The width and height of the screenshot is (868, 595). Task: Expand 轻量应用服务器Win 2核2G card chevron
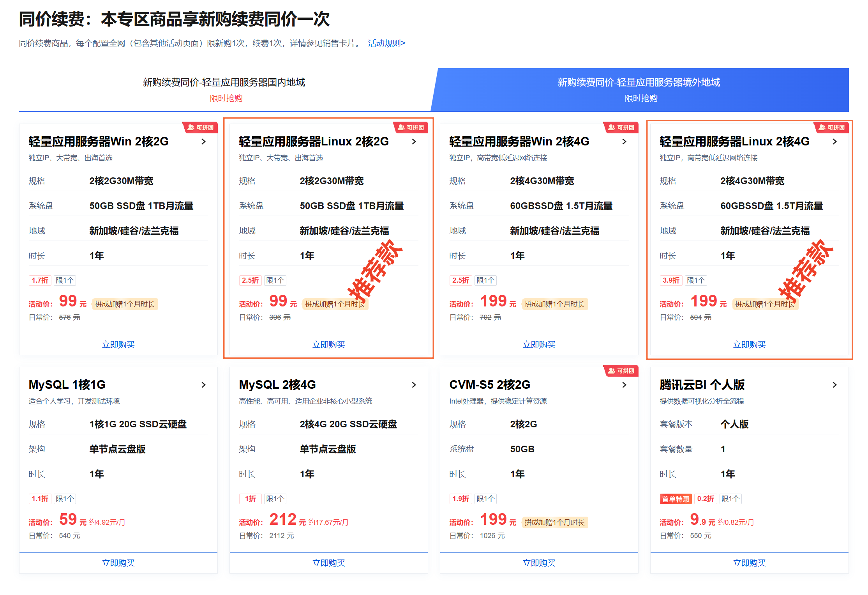point(203,142)
